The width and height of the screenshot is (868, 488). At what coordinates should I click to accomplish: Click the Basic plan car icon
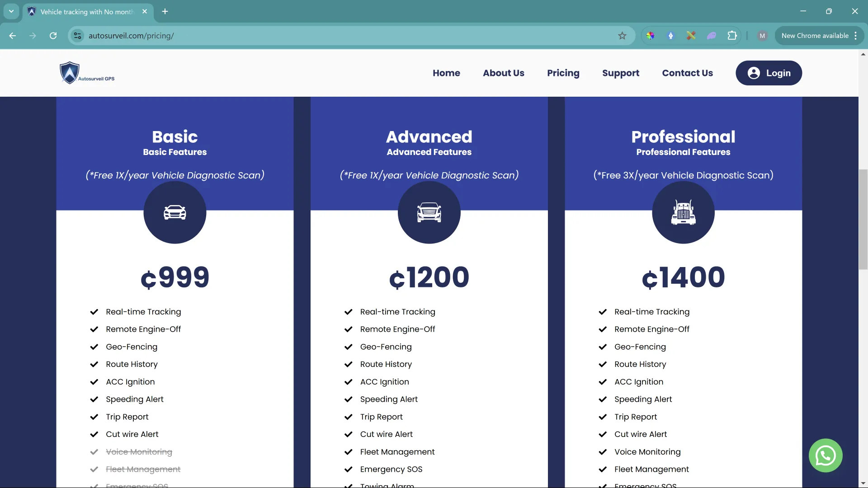coord(175,212)
